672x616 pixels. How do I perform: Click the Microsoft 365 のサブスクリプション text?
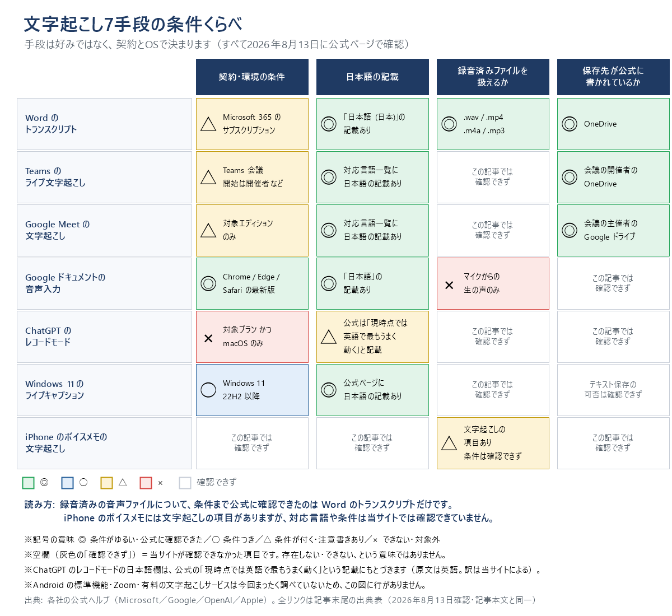(252, 124)
